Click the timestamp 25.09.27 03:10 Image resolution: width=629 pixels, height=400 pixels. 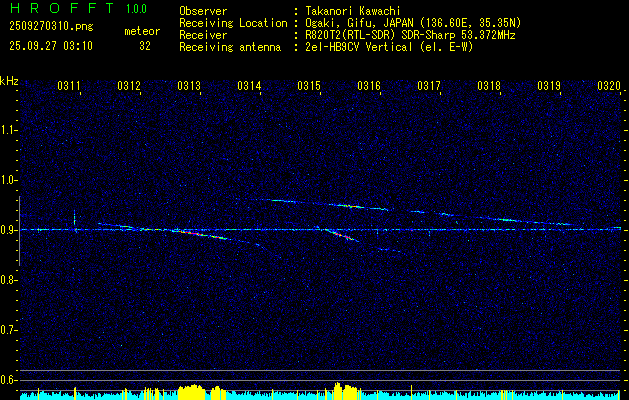click(x=51, y=45)
